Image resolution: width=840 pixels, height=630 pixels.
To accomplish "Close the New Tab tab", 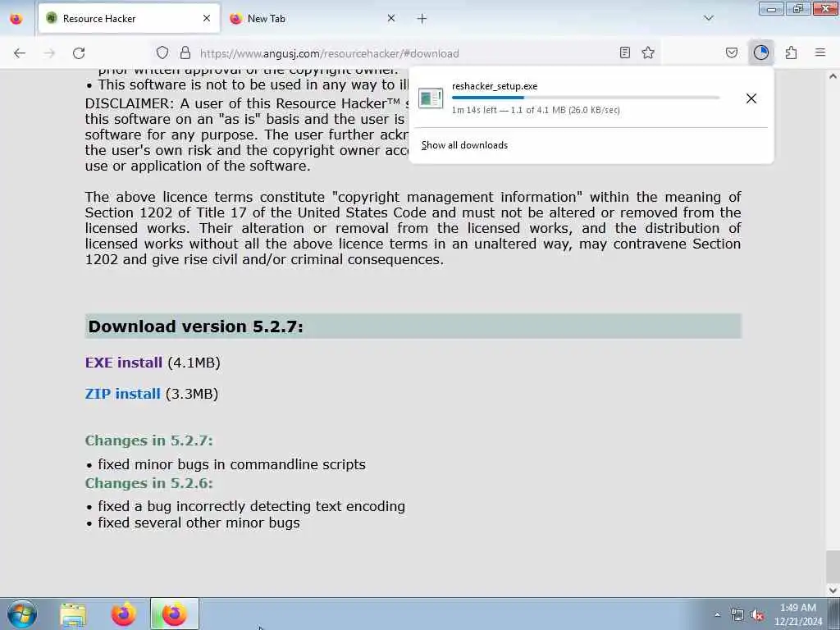I will [391, 18].
